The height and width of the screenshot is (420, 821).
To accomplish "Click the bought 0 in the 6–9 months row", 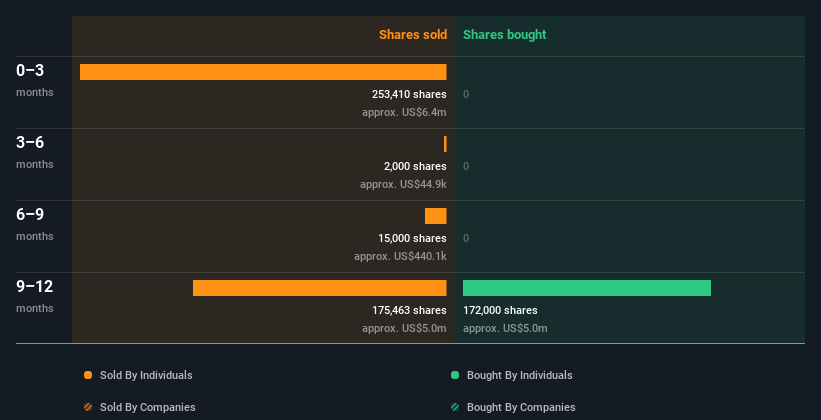I will 466,238.
